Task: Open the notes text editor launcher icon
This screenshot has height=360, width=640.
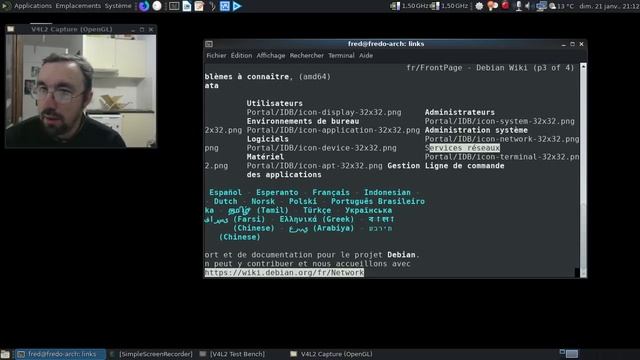Action: point(199,6)
